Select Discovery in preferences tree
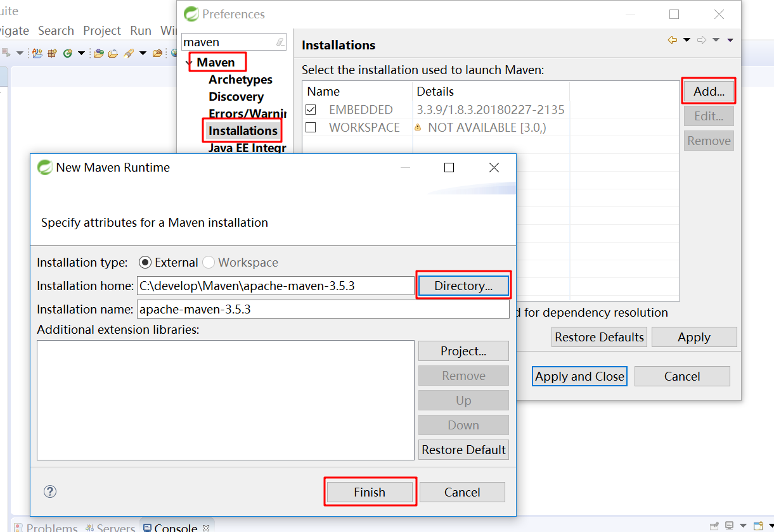Viewport: 774px width, 532px height. coord(236,96)
